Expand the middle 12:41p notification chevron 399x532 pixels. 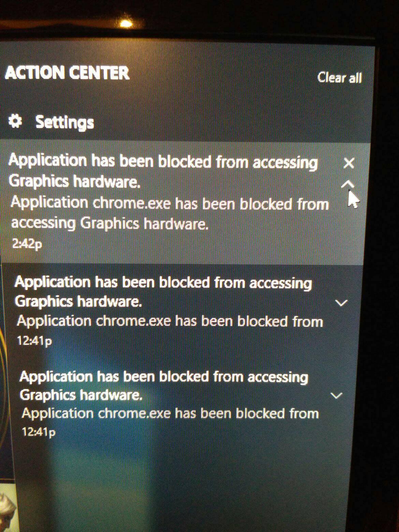click(x=341, y=302)
